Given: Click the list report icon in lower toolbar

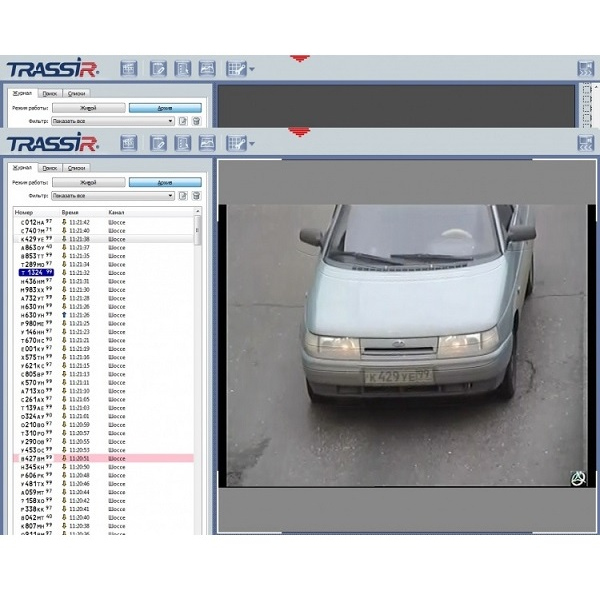Looking at the screenshot, I should click(183, 143).
